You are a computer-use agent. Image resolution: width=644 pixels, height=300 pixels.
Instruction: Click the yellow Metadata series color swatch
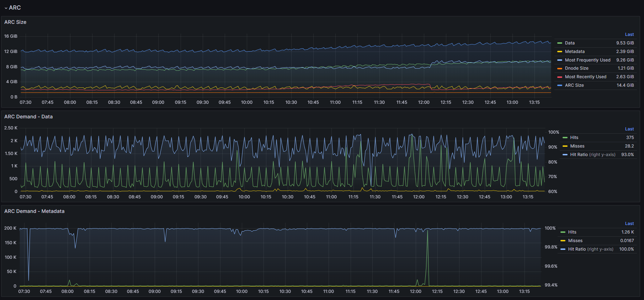click(x=560, y=52)
